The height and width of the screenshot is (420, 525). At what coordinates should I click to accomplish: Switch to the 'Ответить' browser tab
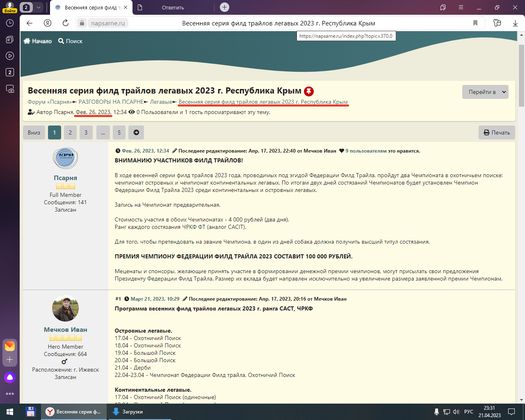click(x=172, y=7)
